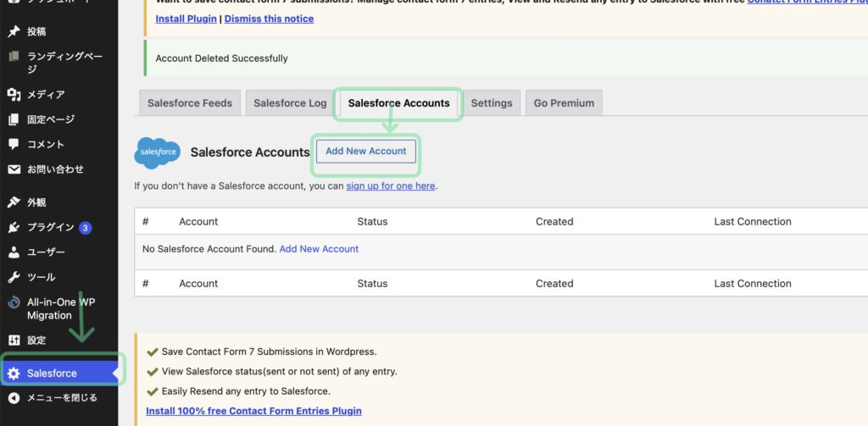The width and height of the screenshot is (868, 426).
Task: Click the media icon beside メディア
Action: coord(14,95)
